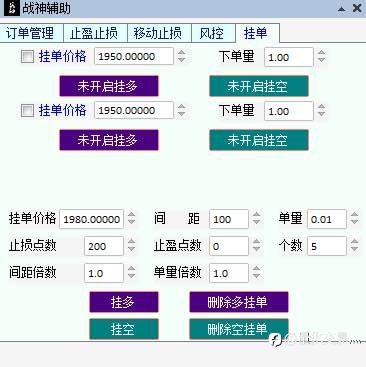Click the 删除空挂单 button

click(x=239, y=329)
